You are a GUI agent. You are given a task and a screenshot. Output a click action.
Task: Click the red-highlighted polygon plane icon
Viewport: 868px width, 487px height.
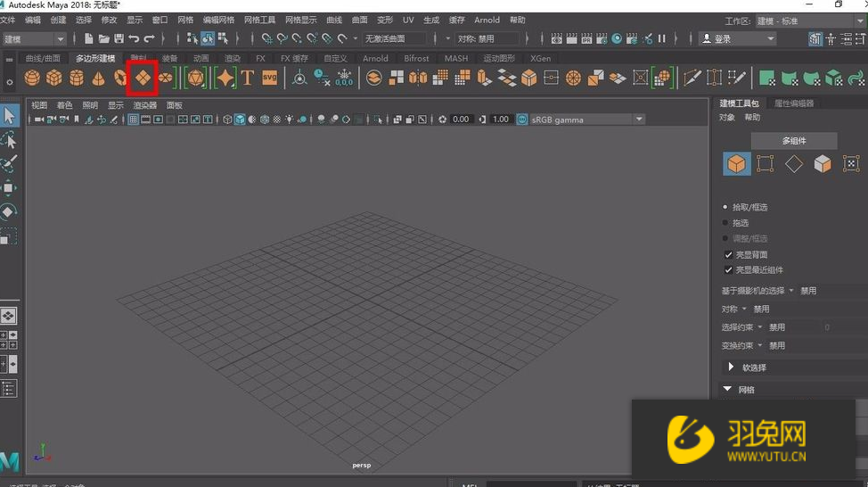click(143, 78)
